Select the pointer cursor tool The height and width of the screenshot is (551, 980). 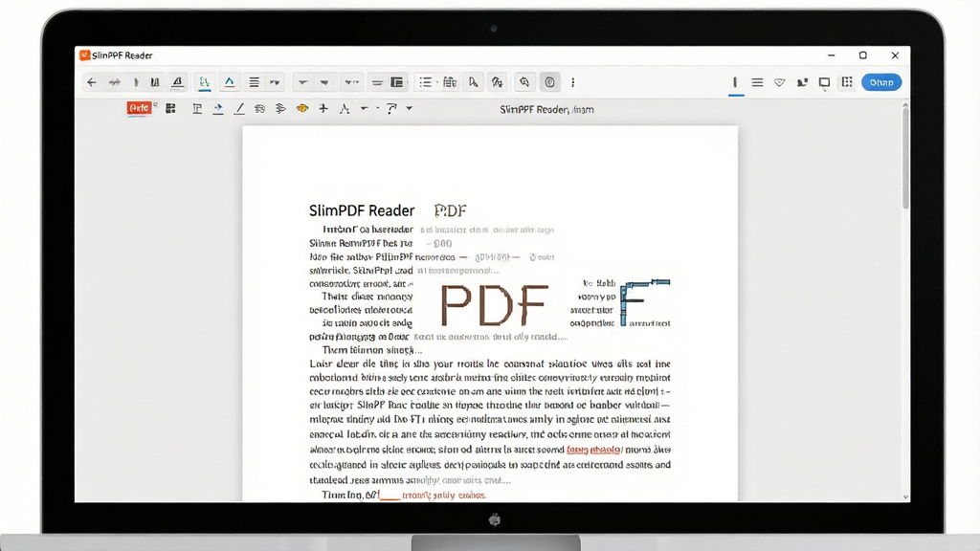[x=473, y=82]
